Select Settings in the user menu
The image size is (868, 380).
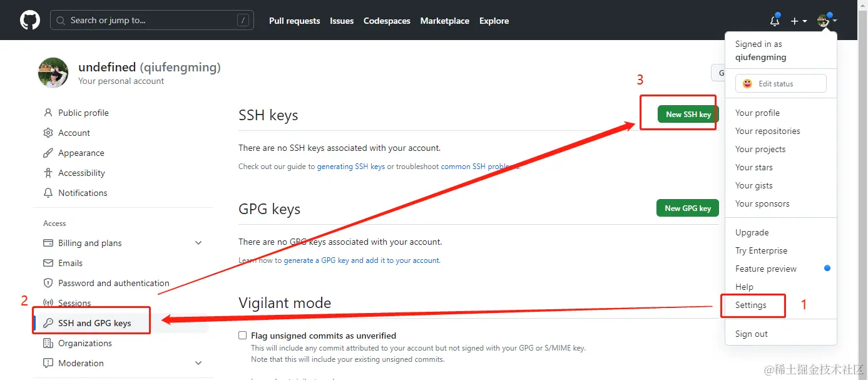750,305
